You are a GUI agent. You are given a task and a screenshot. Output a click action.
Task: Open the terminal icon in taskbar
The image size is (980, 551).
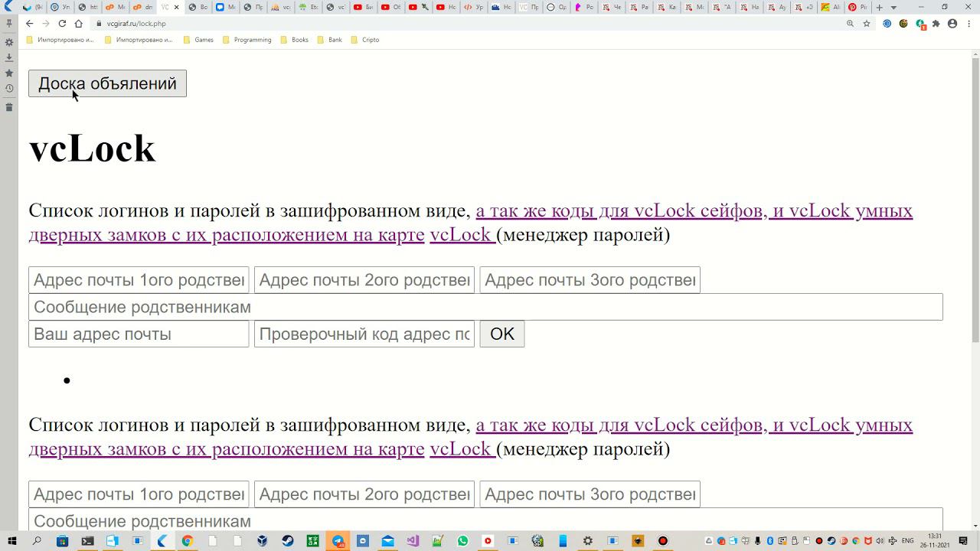[x=87, y=541]
